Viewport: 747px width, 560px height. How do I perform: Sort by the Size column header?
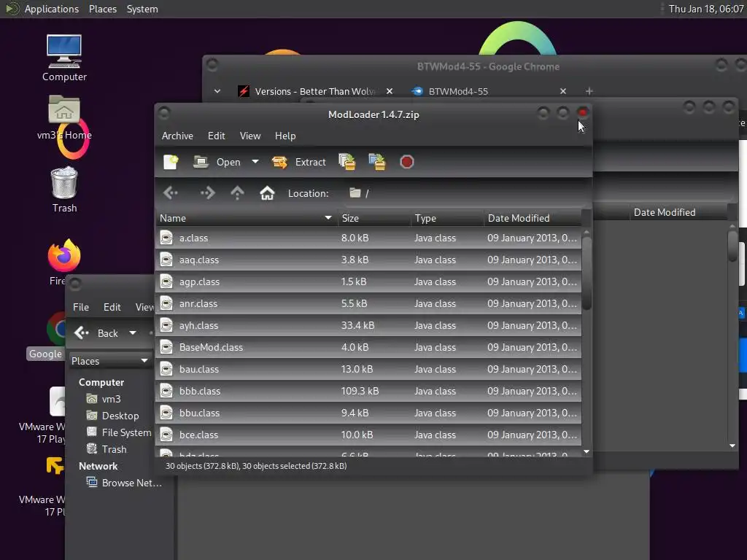pos(374,218)
